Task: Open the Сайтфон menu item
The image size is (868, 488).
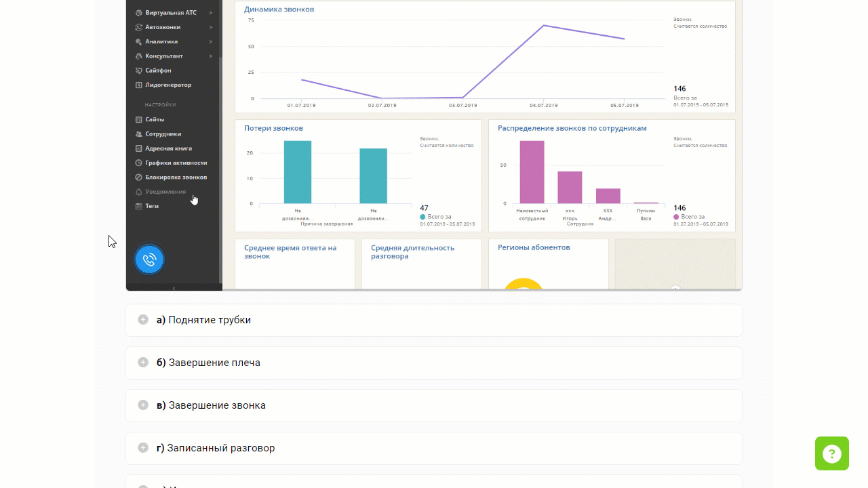Action: (158, 70)
